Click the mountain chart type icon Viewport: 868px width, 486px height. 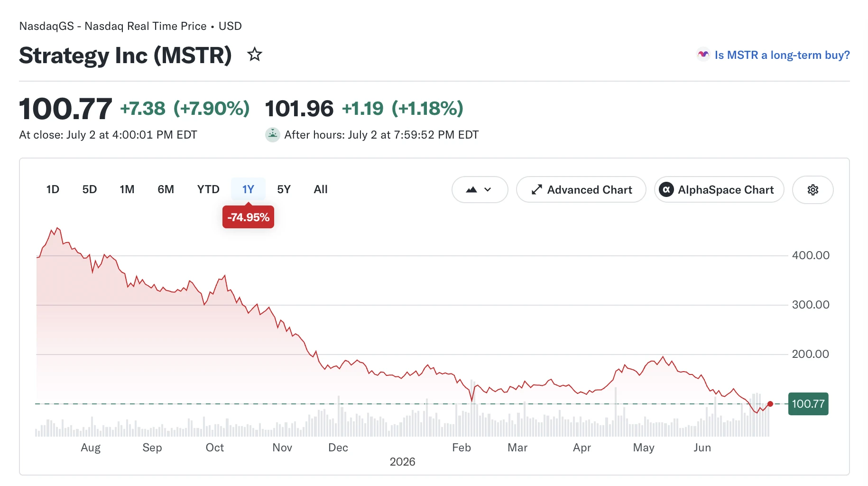[x=471, y=190]
